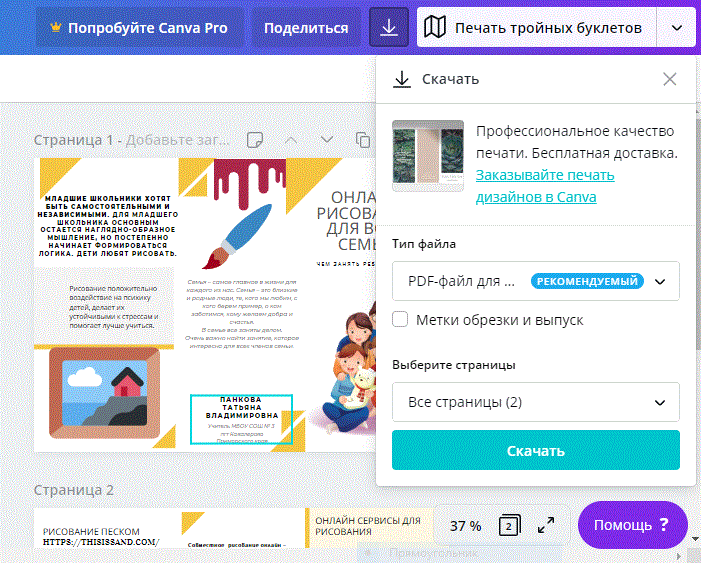This screenshot has width=701, height=563.
Task: Toggle Метки обрезки и выпуск checkbox
Action: (400, 320)
